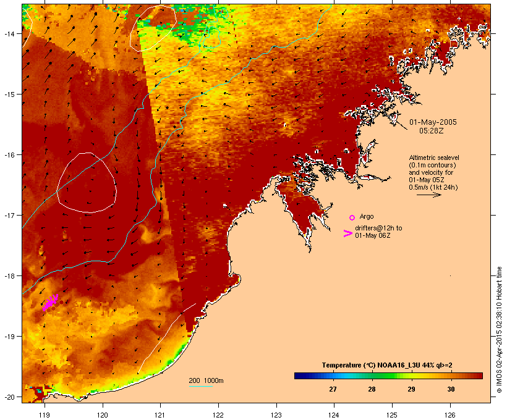The height and width of the screenshot is (420, 507).
Task: Click latitude axis label -17
Action: [x=9, y=215]
